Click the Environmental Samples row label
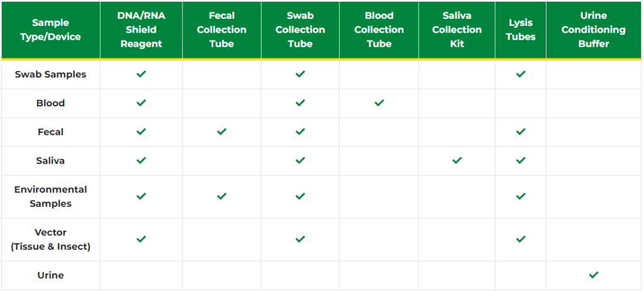The image size is (644, 292). click(50, 196)
